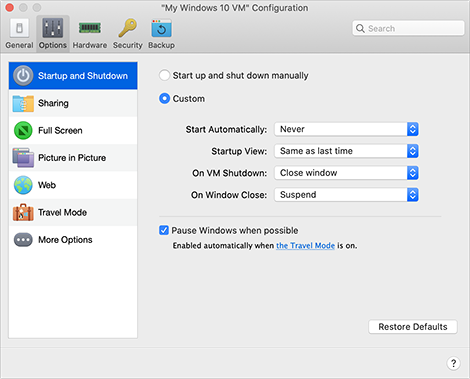Switch to the General tab label

19,45
